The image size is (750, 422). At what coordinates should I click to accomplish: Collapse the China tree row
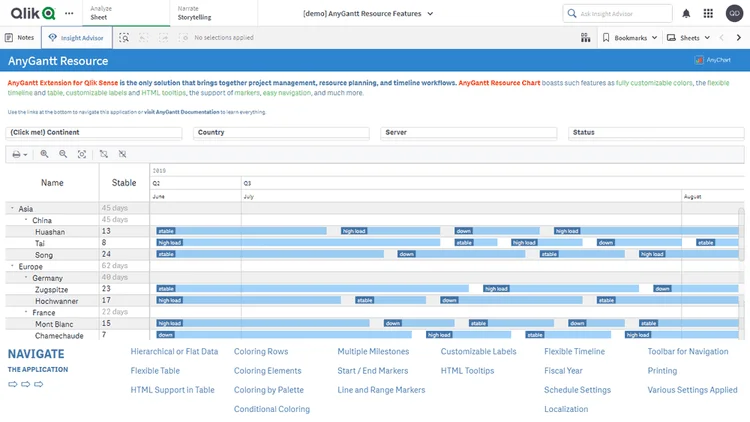pos(26,220)
